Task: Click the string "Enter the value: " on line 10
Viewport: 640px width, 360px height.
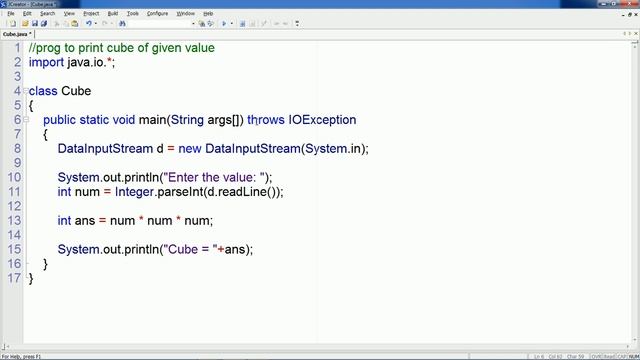Action: (x=213, y=177)
